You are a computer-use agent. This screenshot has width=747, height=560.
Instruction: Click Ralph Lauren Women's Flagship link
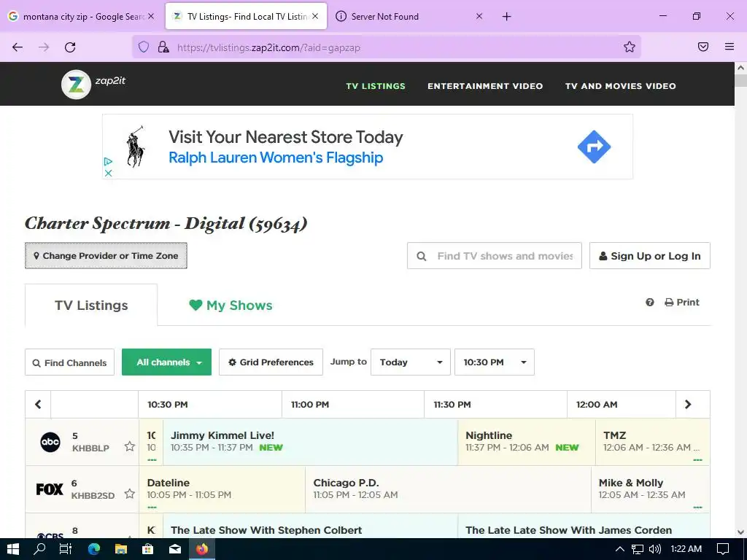click(x=276, y=157)
